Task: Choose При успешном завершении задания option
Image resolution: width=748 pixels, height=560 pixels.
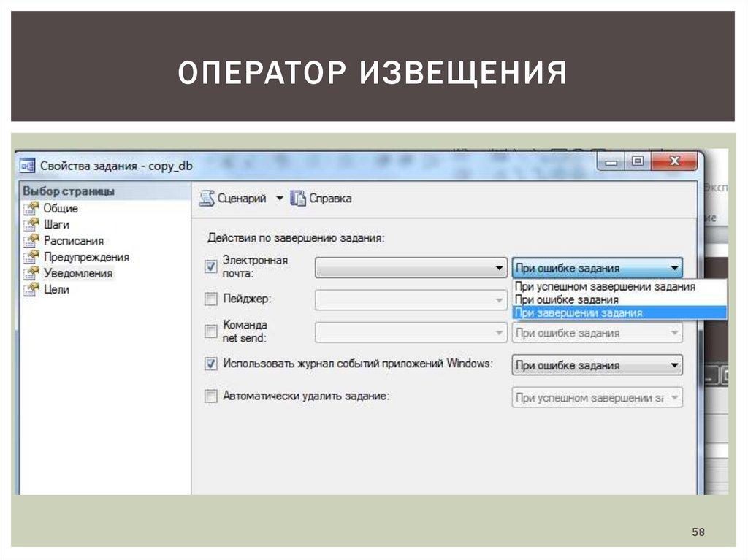Action: (605, 287)
